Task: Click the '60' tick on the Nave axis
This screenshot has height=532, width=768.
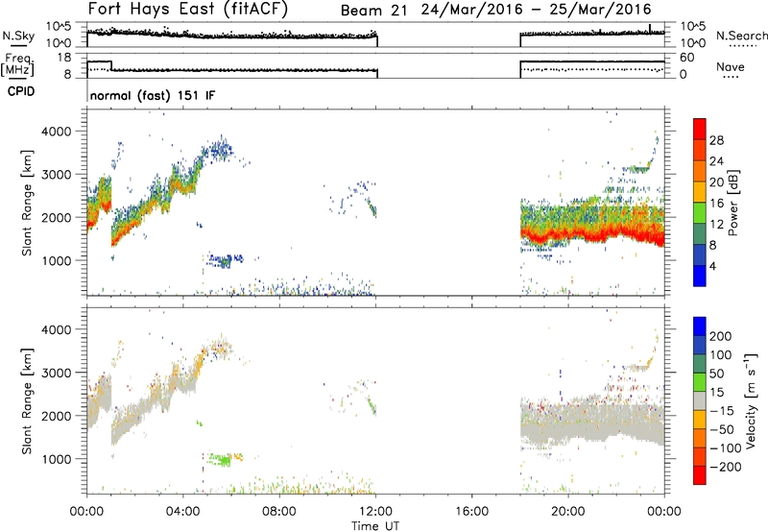Action: [687, 58]
